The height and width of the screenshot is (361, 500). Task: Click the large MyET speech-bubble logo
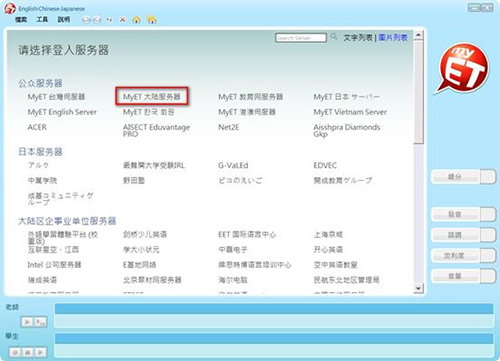coord(463,69)
